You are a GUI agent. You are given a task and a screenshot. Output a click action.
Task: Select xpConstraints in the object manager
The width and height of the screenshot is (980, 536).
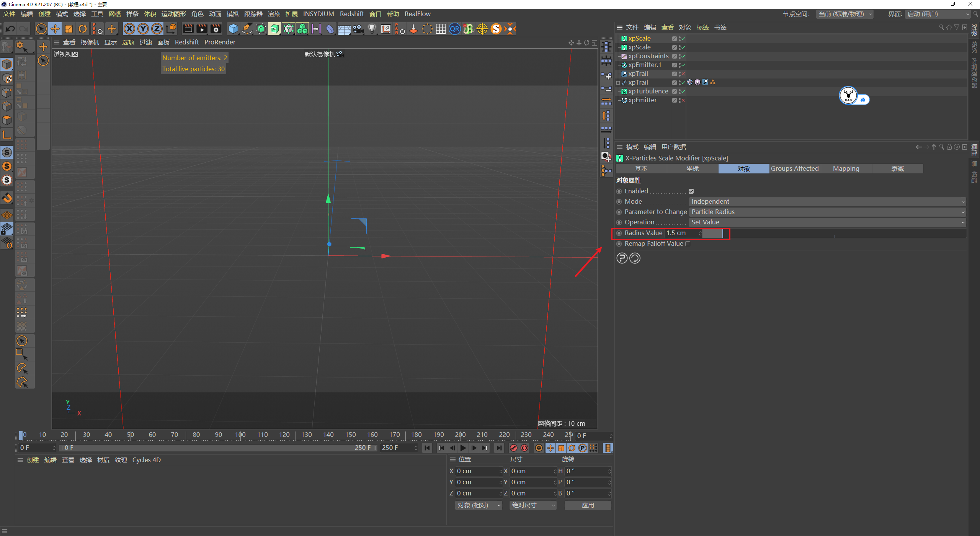[x=648, y=56]
